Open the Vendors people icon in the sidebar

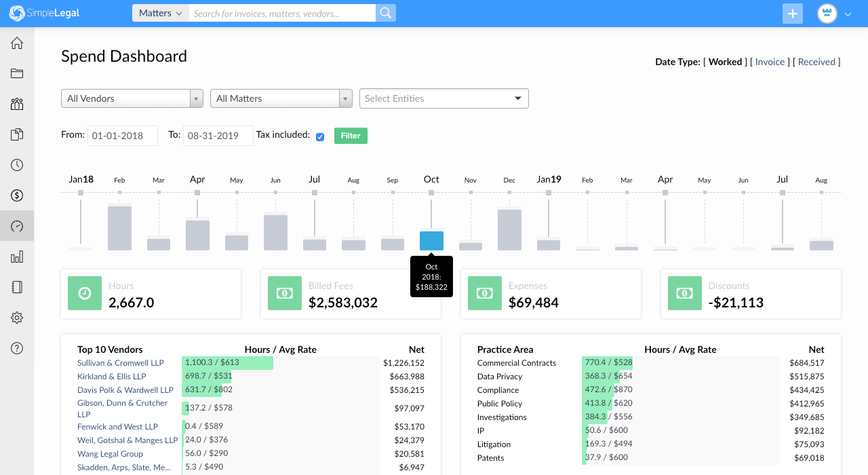pos(16,103)
